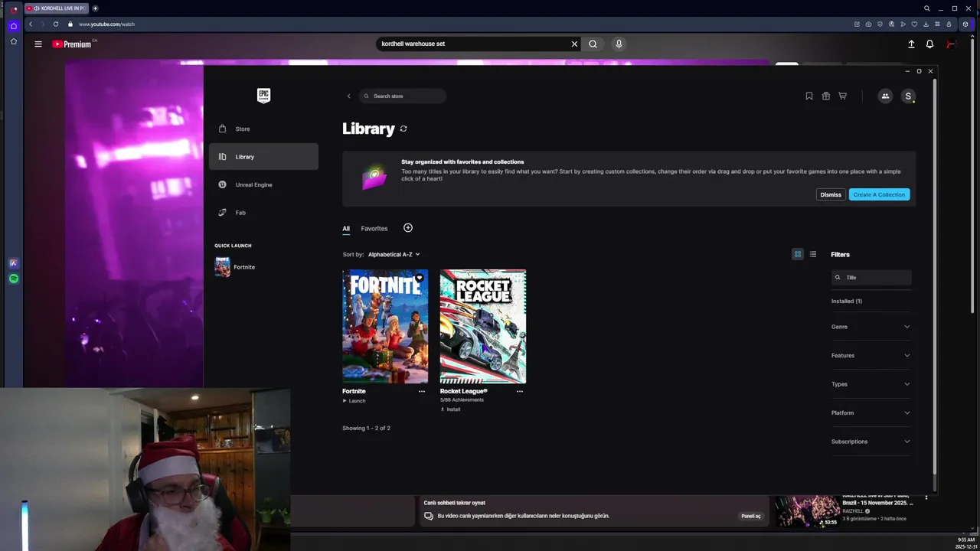
Task: Open YouTube notifications bell
Action: tap(929, 44)
